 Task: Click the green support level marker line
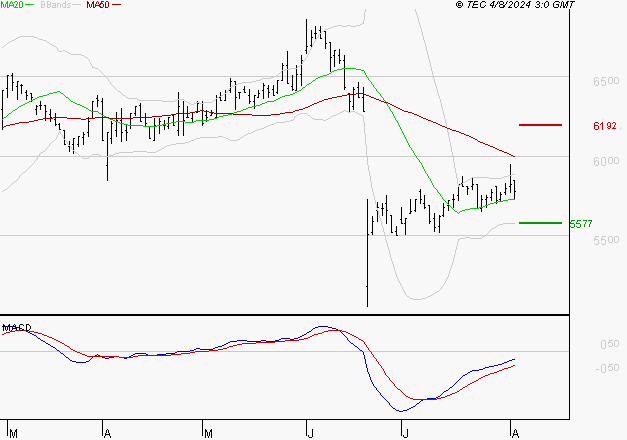[x=540, y=223]
